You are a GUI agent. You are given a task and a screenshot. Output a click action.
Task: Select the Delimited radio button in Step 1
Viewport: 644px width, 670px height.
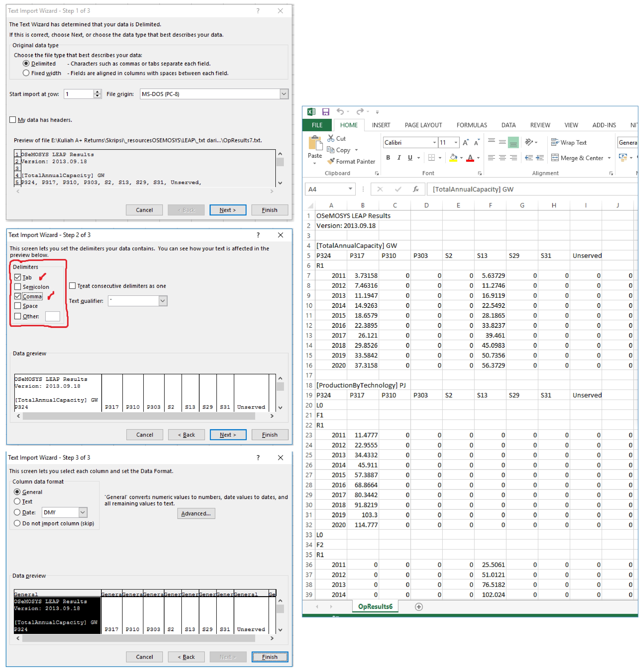point(26,64)
